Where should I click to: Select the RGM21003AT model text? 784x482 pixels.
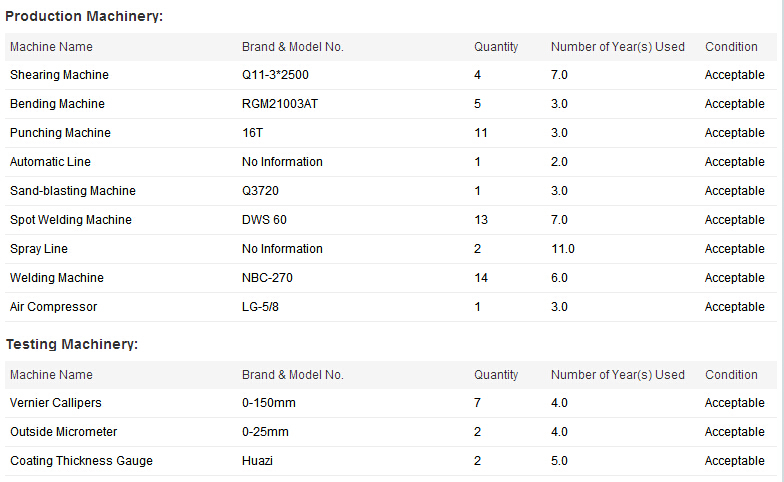click(280, 104)
